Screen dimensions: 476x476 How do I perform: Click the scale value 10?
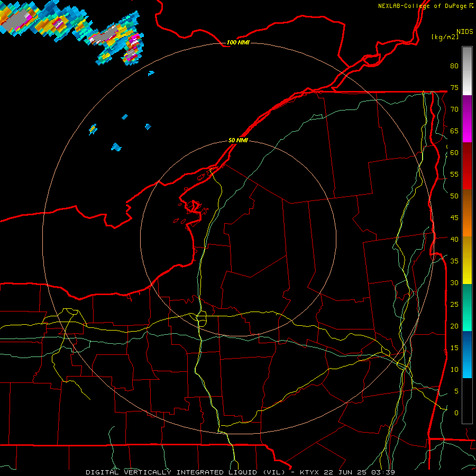pos(454,370)
